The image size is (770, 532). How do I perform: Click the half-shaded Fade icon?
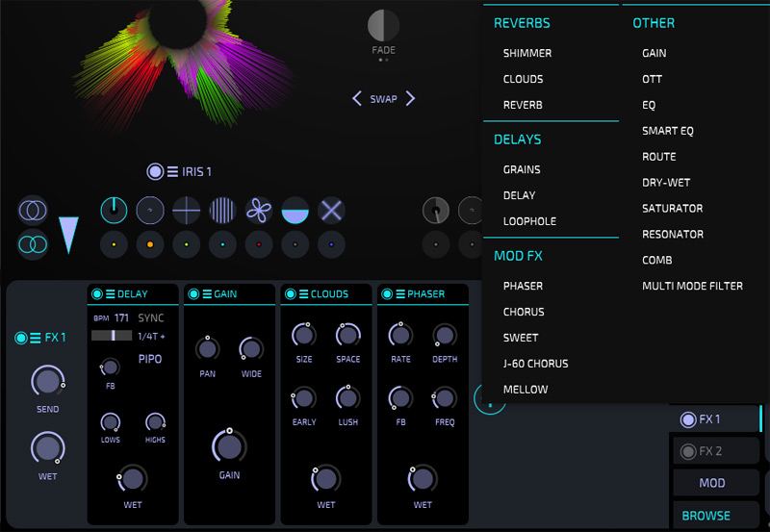point(383,26)
